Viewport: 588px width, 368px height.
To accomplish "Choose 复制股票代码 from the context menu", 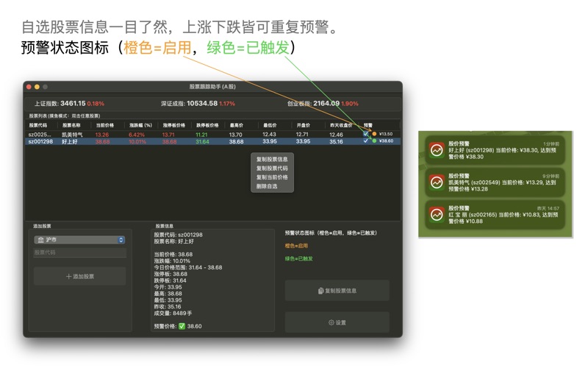I will (272, 169).
